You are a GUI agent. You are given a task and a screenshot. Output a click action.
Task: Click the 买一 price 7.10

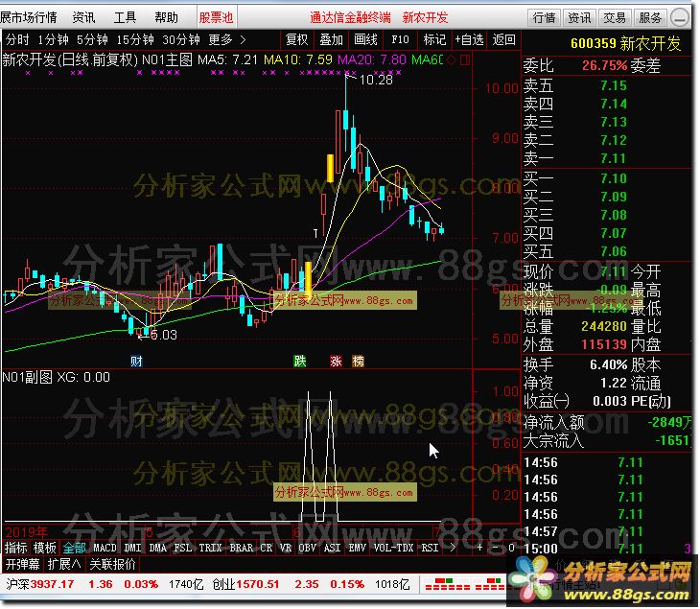614,178
